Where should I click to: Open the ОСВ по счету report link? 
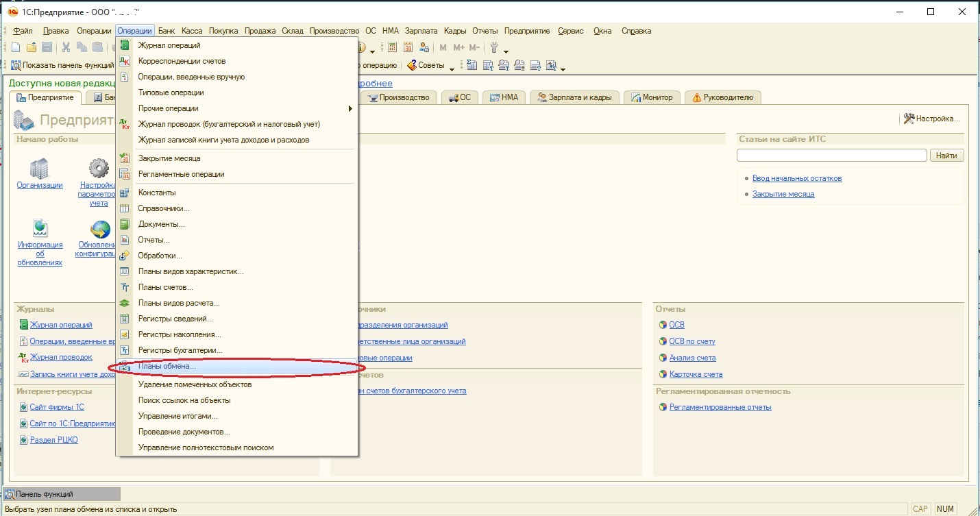pyautogui.click(x=692, y=341)
